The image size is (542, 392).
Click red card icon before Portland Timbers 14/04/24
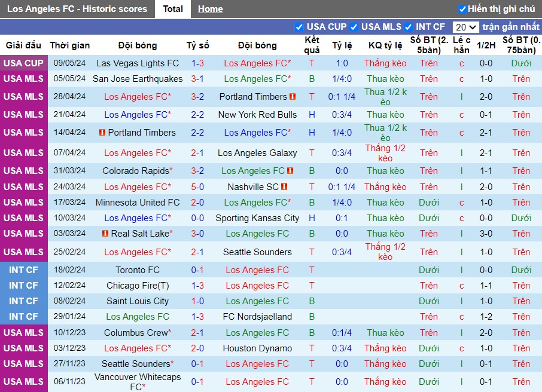102,132
